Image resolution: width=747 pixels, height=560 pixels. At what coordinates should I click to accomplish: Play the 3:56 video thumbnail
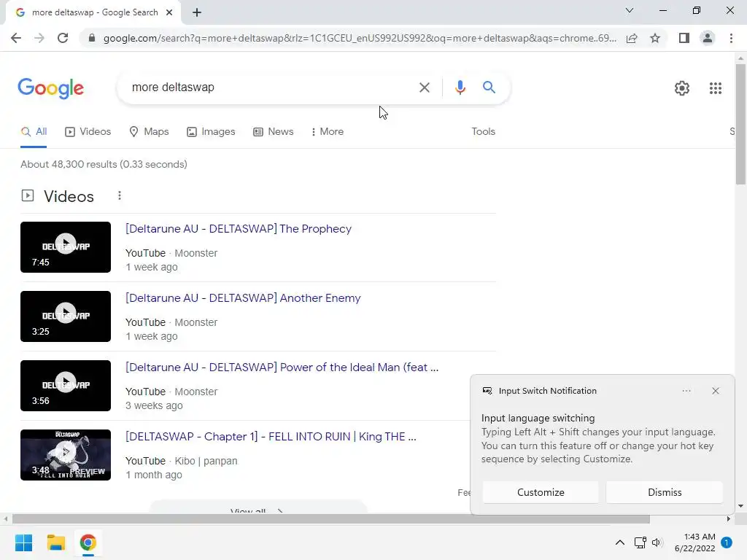pos(66,386)
